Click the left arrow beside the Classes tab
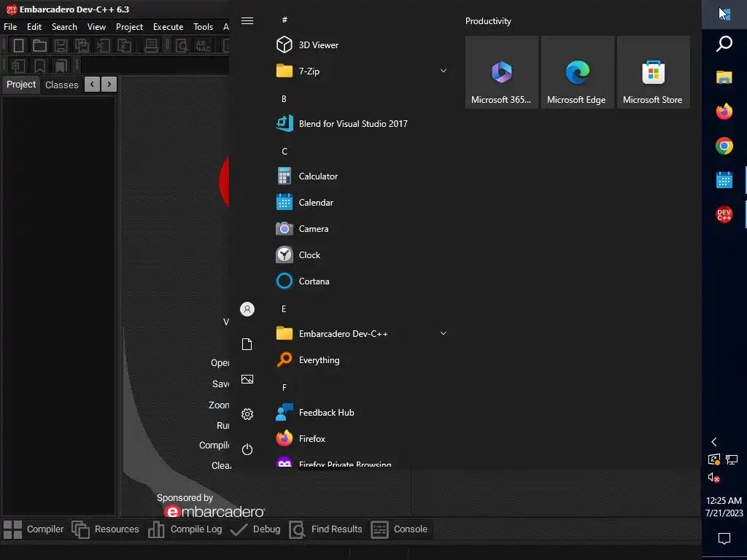747x560 pixels. pos(92,85)
